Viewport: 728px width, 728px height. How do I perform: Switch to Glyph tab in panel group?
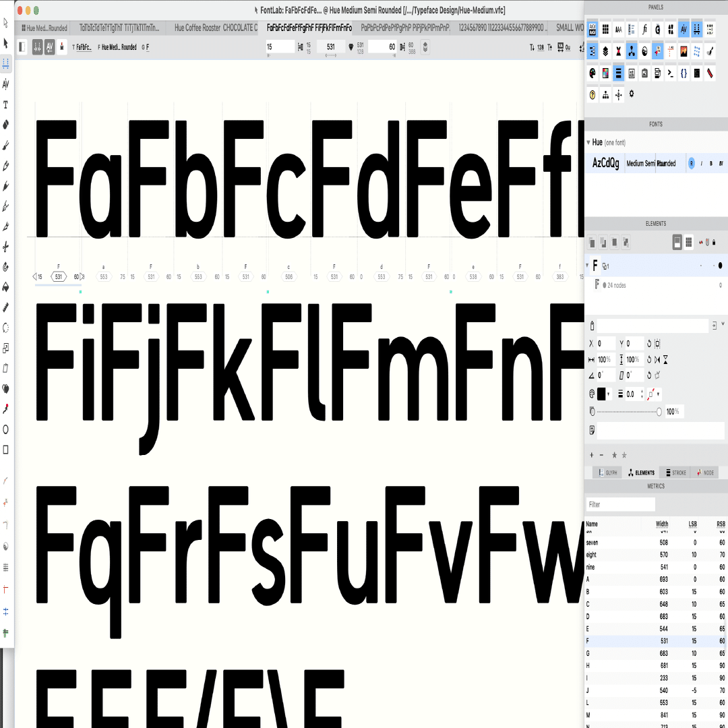coord(607,473)
